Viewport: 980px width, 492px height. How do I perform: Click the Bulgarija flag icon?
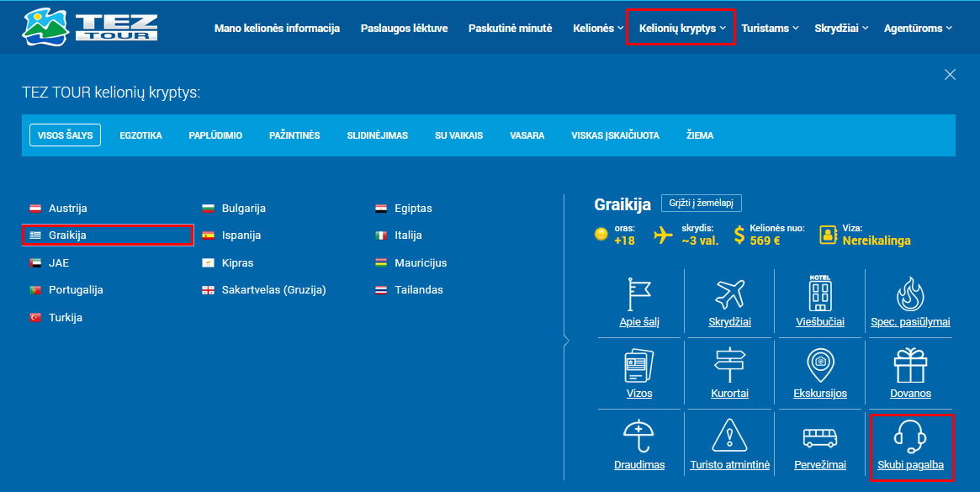tap(208, 209)
